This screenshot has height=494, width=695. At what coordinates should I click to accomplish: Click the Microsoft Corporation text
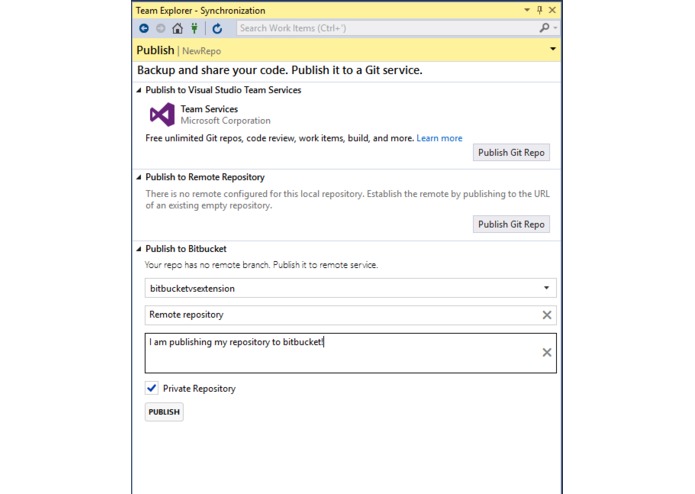[x=225, y=121]
